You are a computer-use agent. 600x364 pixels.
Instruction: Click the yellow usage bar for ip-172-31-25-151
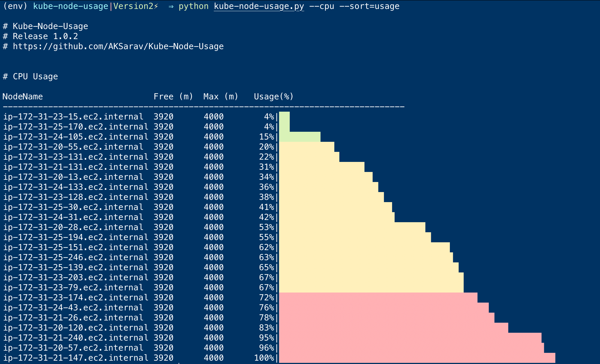(363, 247)
